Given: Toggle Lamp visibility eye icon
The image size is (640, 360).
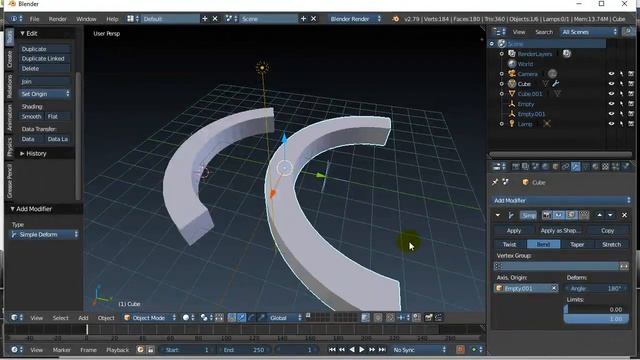Looking at the screenshot, I should pos(611,124).
